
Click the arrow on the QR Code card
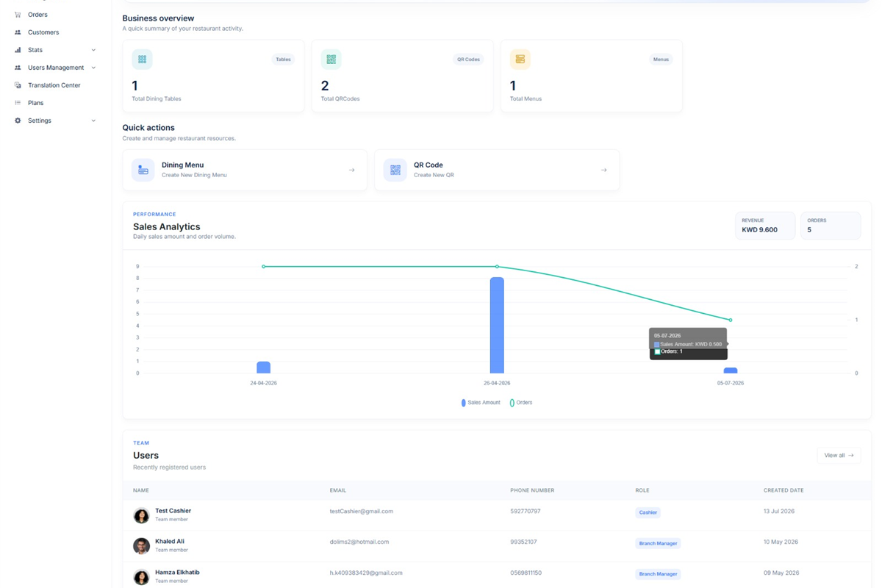tap(604, 170)
